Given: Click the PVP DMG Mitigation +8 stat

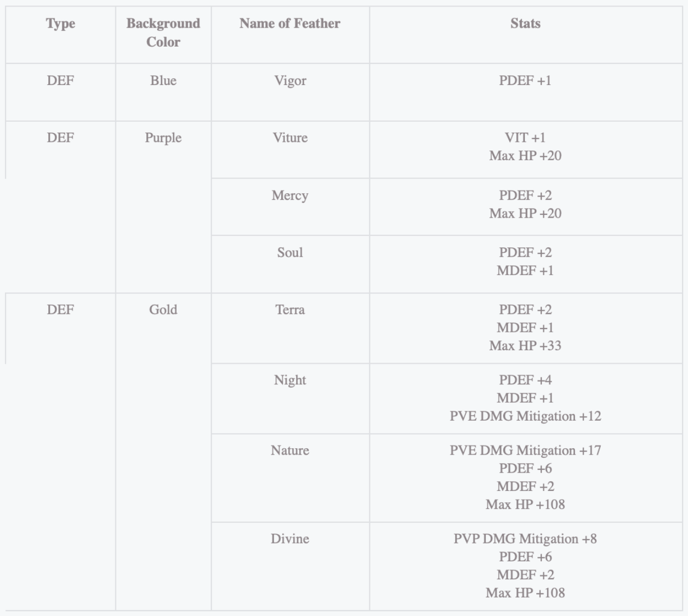Looking at the screenshot, I should click(x=525, y=539).
